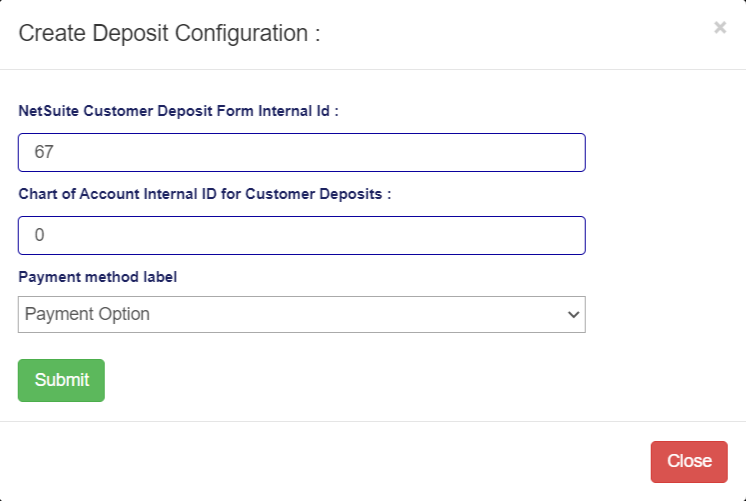The height and width of the screenshot is (501, 746).
Task: Dismiss dialog with the X icon
Action: click(x=720, y=28)
